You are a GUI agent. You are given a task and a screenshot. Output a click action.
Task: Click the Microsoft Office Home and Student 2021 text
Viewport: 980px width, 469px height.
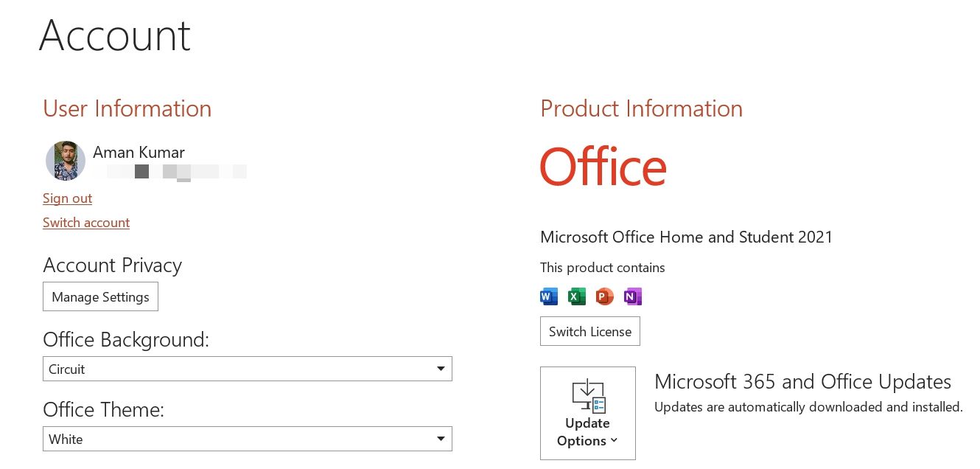click(686, 237)
